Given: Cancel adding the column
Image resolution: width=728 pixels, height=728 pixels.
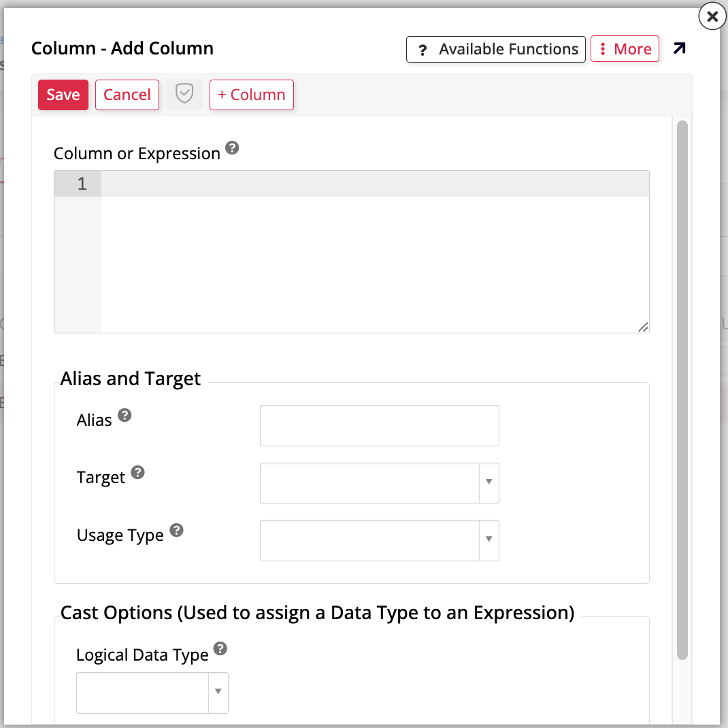Looking at the screenshot, I should [127, 95].
